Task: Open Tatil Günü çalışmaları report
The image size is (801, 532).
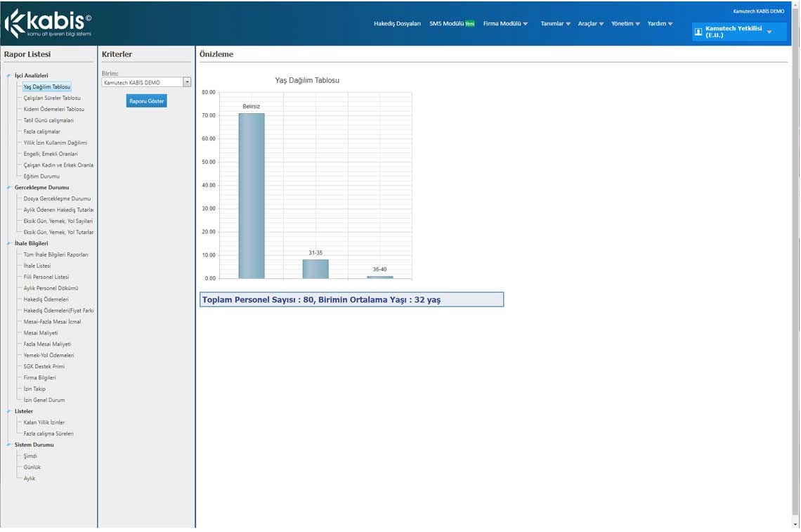Action: point(48,121)
